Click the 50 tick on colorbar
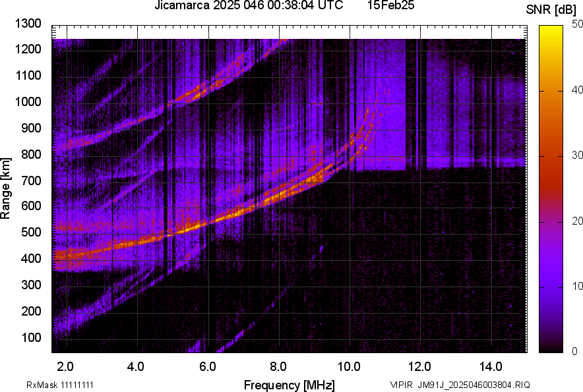This screenshot has height=392, width=583. 577,24
